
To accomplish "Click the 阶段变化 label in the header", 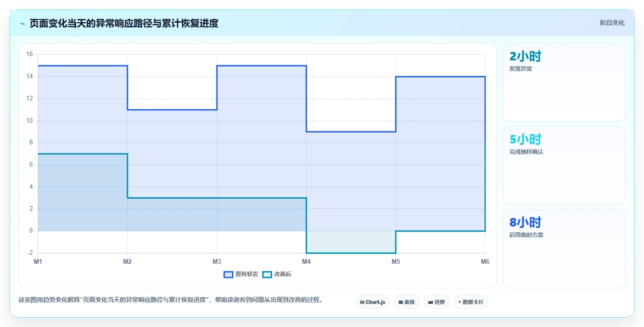I will (612, 23).
